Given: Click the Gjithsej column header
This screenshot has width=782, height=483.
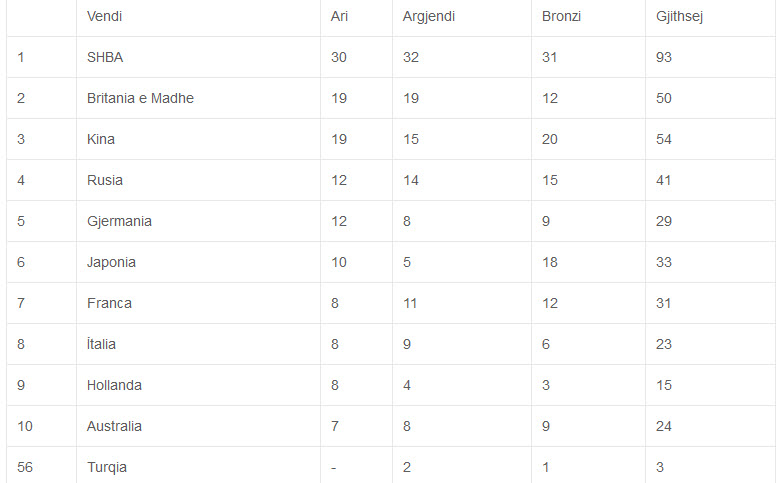Looking at the screenshot, I should (x=679, y=16).
